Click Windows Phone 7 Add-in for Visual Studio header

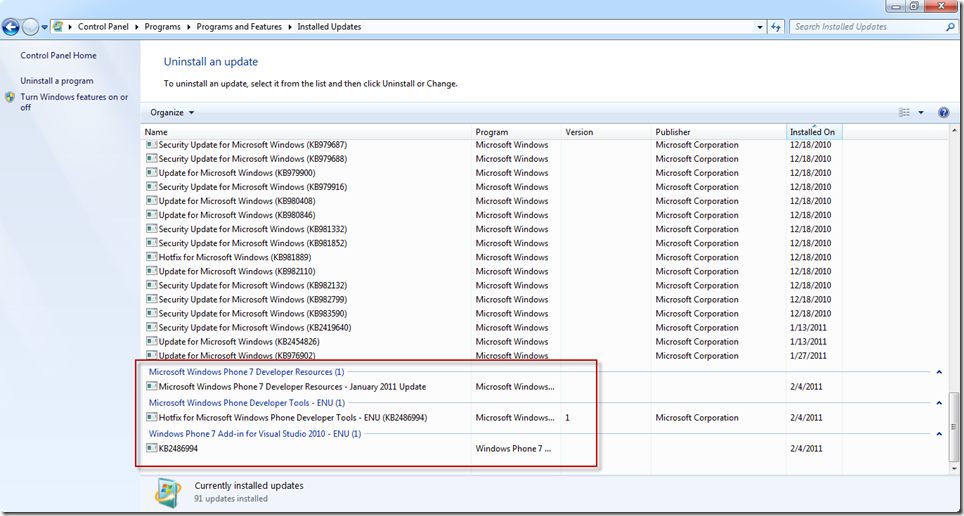[x=255, y=434]
